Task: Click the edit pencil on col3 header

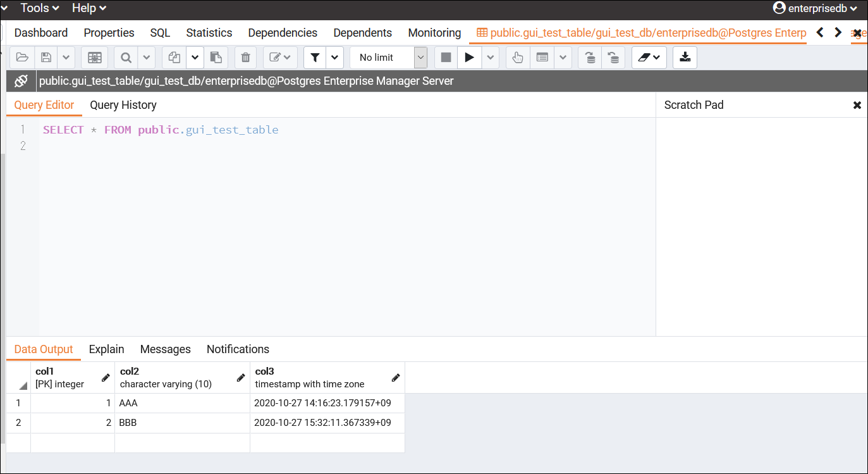Action: click(396, 378)
